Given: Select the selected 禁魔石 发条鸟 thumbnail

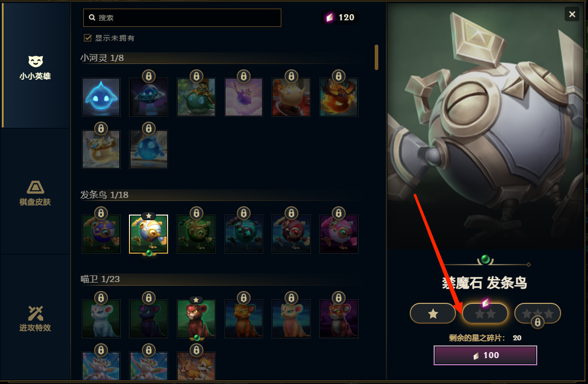Looking at the screenshot, I should pyautogui.click(x=148, y=234).
